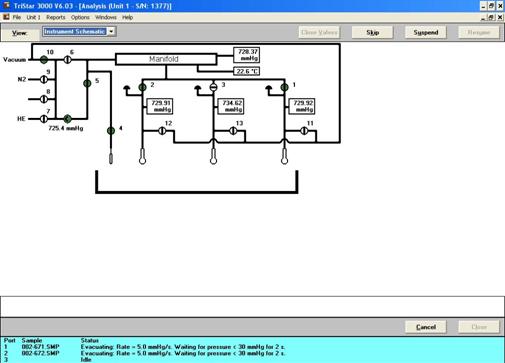Click the Suspend button
This screenshot has width=505, height=363.
coord(426,32)
